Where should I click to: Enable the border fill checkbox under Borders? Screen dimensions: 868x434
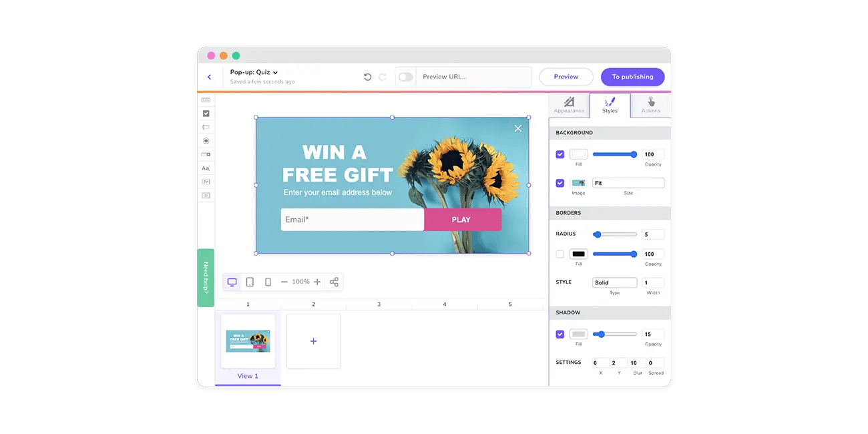[560, 254]
